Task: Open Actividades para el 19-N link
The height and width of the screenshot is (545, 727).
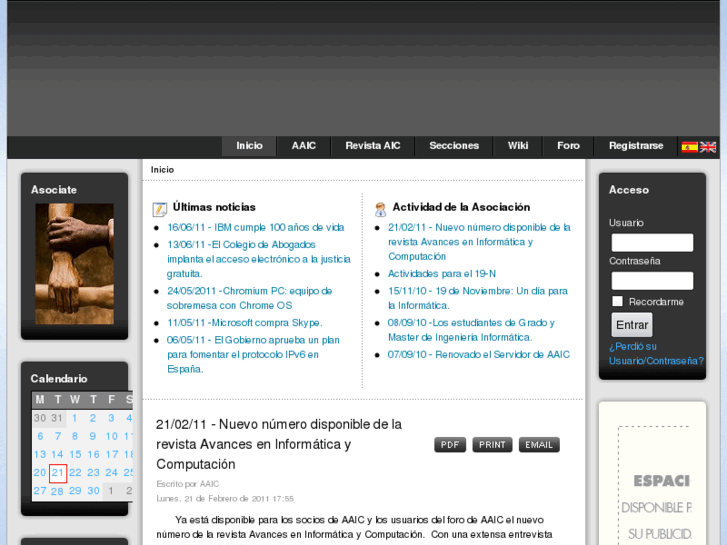Action: (x=442, y=274)
